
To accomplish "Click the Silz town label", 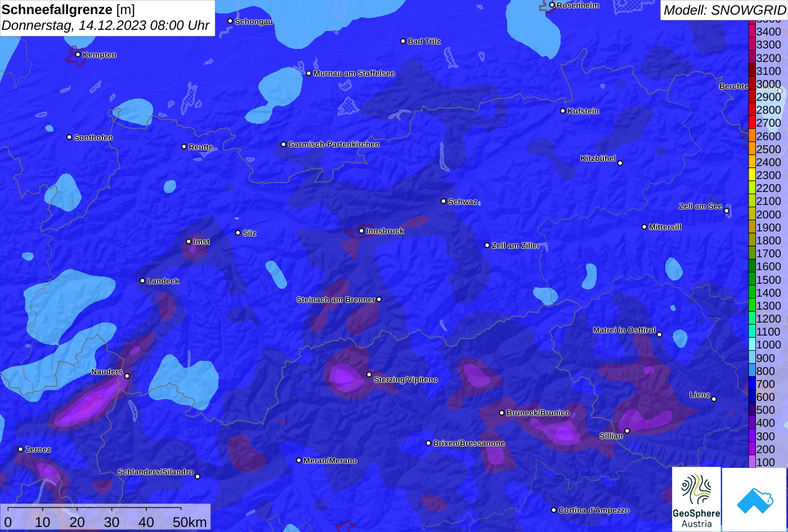I will [x=249, y=233].
